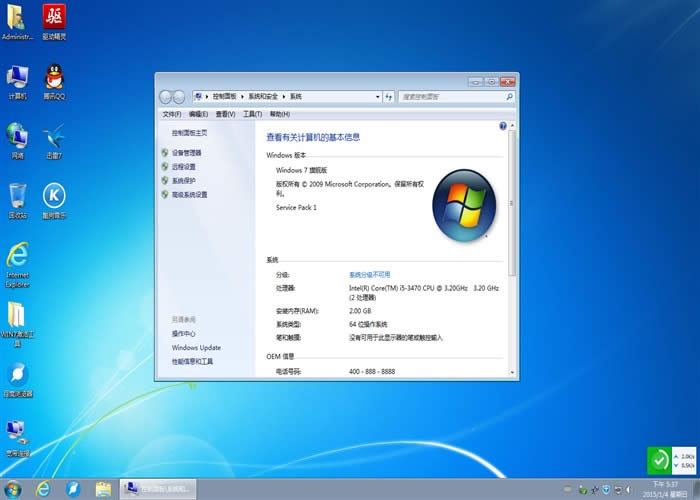Click the 搜索控制面板 search field
Screen dimensions: 700x500
[450, 97]
